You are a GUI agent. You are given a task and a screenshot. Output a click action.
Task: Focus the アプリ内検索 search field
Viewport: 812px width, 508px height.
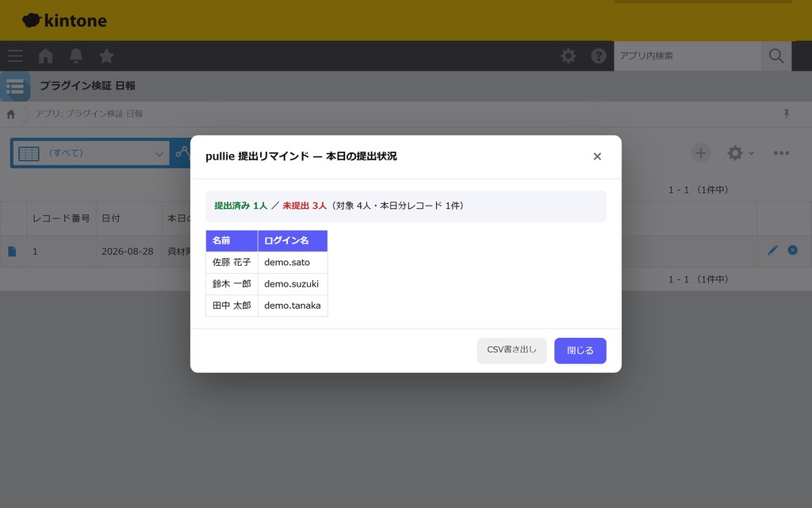point(688,56)
